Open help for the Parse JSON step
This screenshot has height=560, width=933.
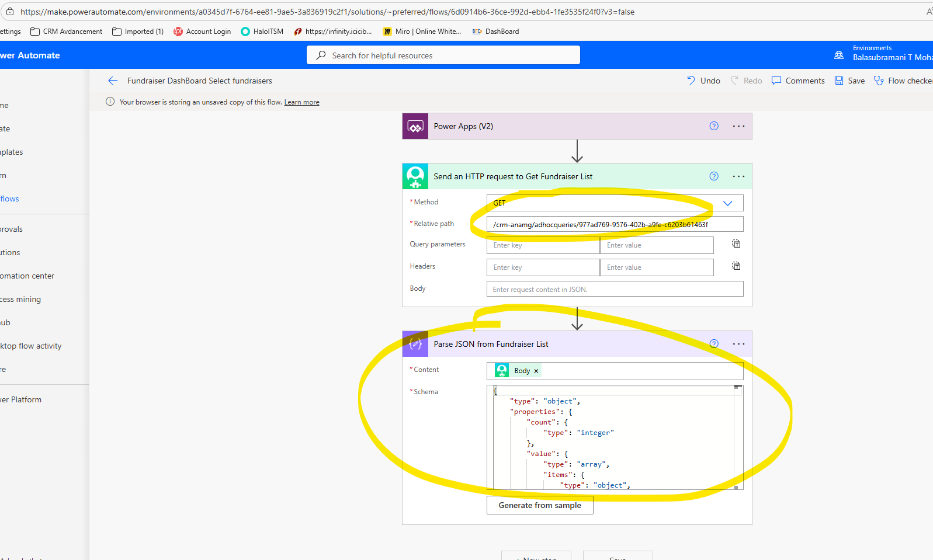714,344
